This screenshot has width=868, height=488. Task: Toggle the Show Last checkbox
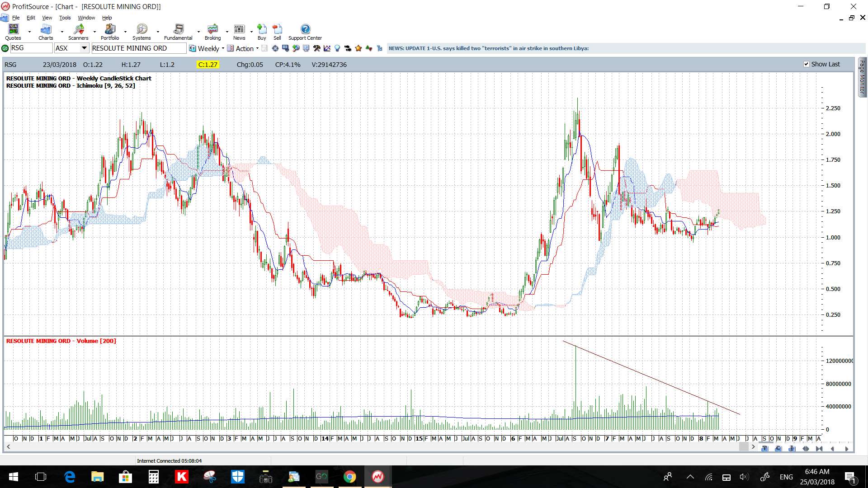click(806, 64)
